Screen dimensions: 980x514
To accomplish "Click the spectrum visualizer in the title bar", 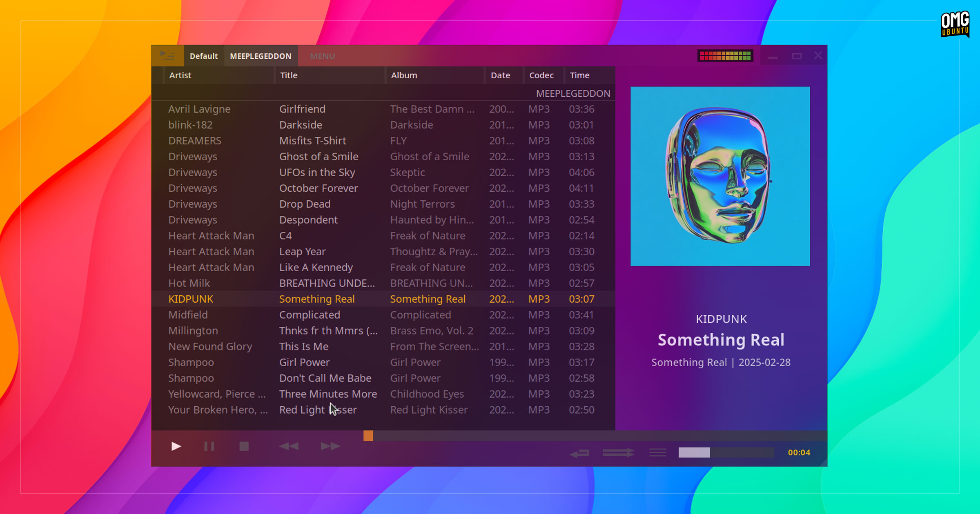I will tap(725, 55).
